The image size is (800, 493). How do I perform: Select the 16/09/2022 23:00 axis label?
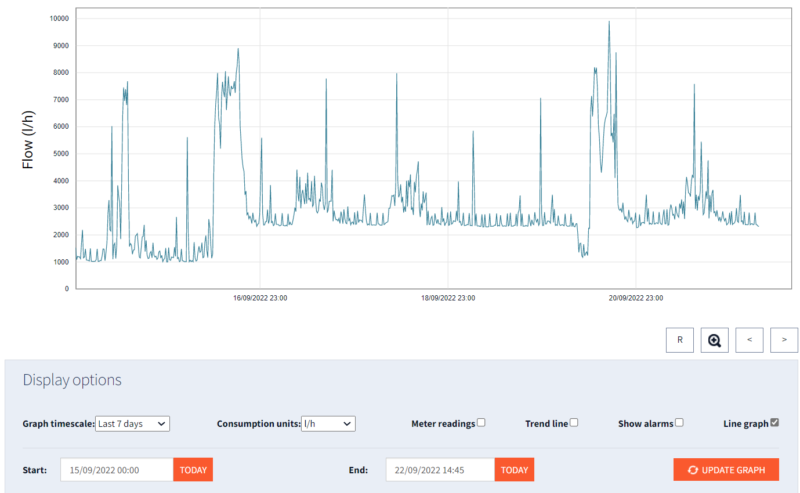(x=260, y=298)
